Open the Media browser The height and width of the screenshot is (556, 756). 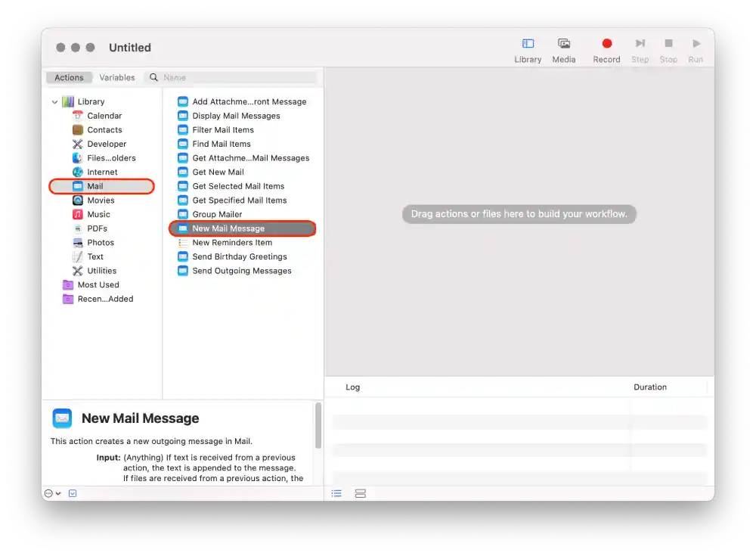[x=564, y=51]
